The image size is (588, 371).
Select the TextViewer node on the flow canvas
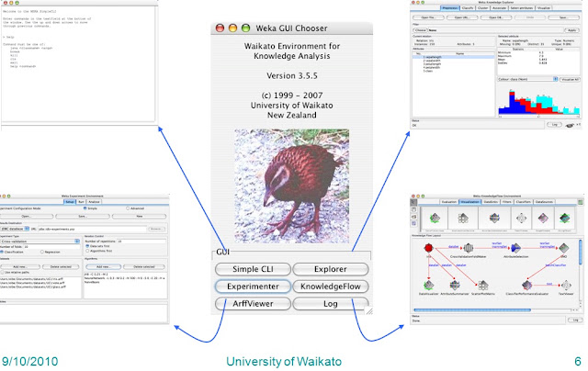566,286
